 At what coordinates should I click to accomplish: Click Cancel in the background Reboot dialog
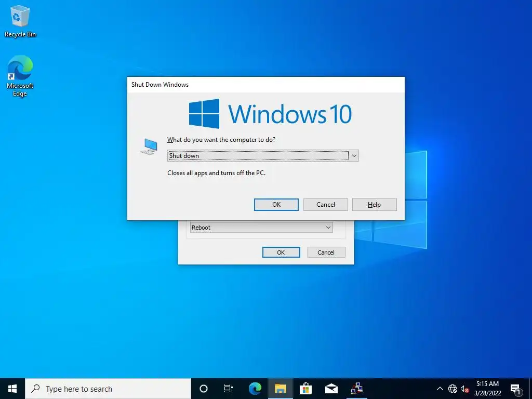click(x=326, y=252)
